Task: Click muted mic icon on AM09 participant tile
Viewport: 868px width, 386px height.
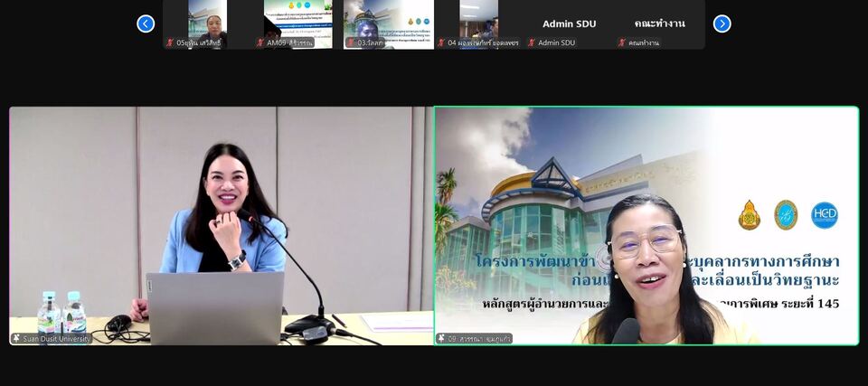Action: (x=260, y=42)
